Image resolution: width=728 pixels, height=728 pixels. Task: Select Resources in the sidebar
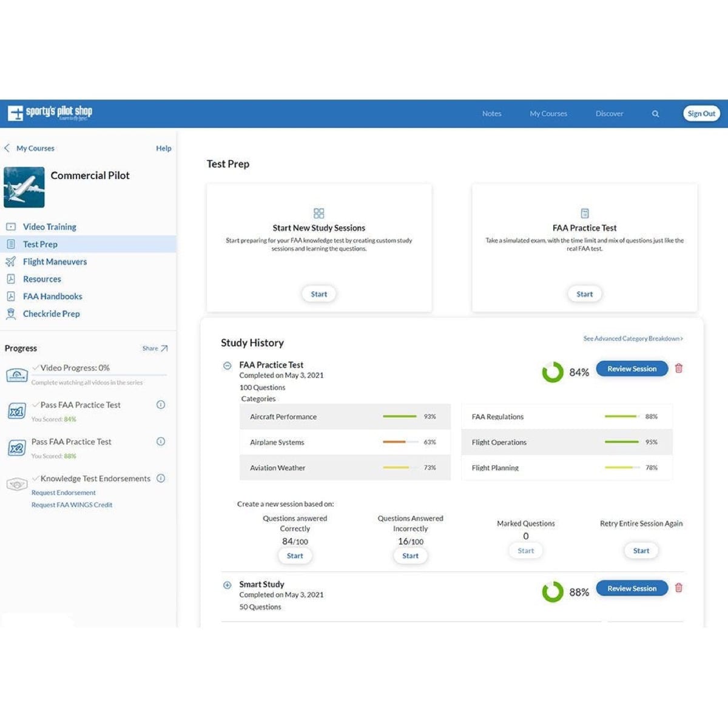point(42,279)
